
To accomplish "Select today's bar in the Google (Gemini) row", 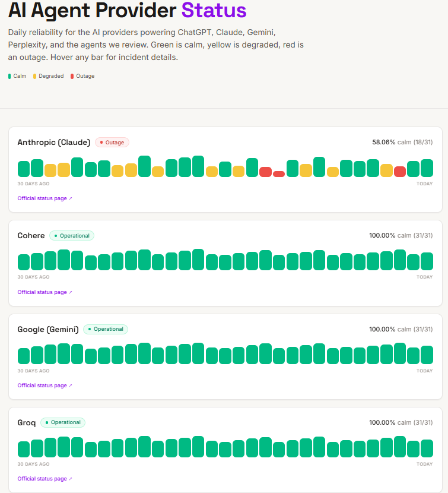I will [x=427, y=355].
